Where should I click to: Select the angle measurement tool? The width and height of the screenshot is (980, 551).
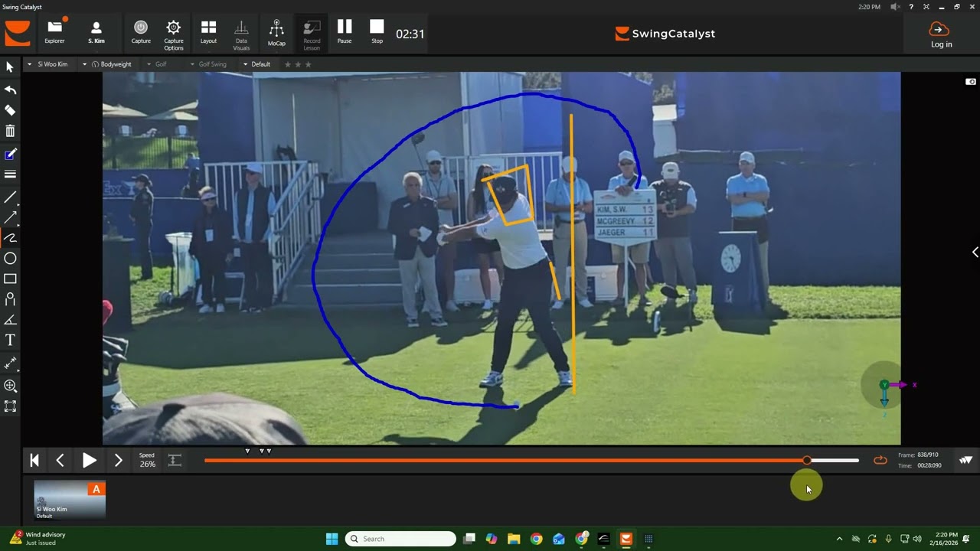click(x=10, y=320)
